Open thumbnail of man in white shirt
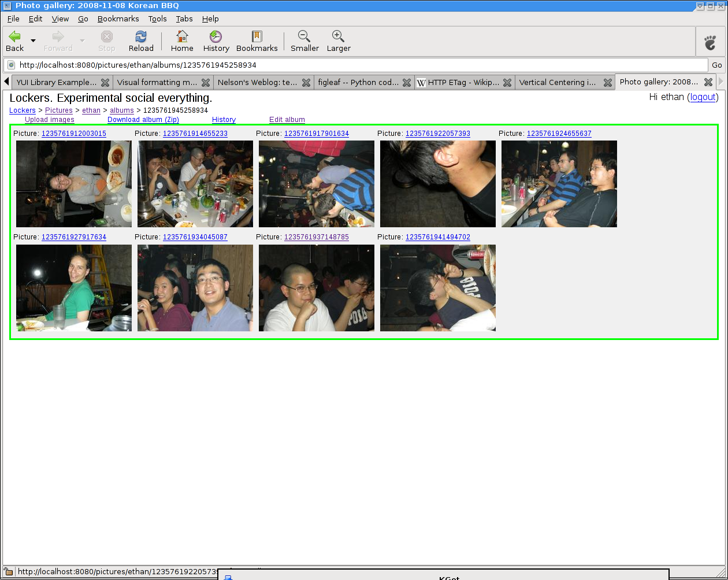The height and width of the screenshot is (580, 728). pyautogui.click(x=317, y=288)
